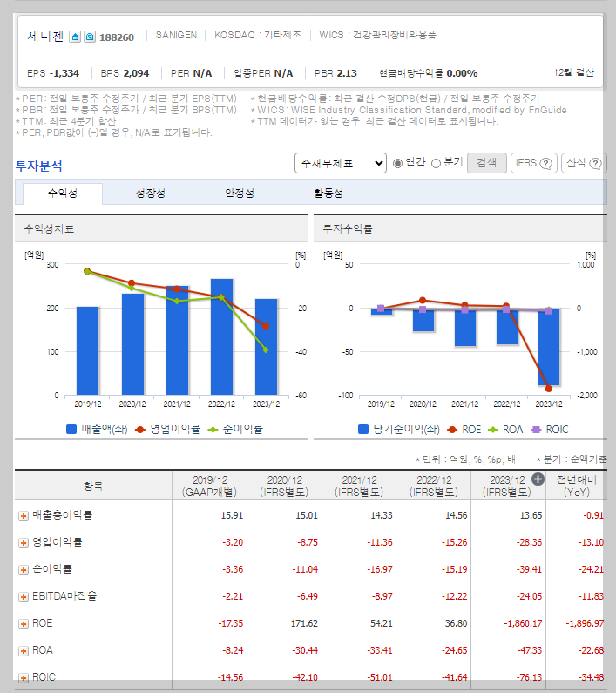Open the company homepage house icon
The image size is (616, 693).
(x=75, y=37)
